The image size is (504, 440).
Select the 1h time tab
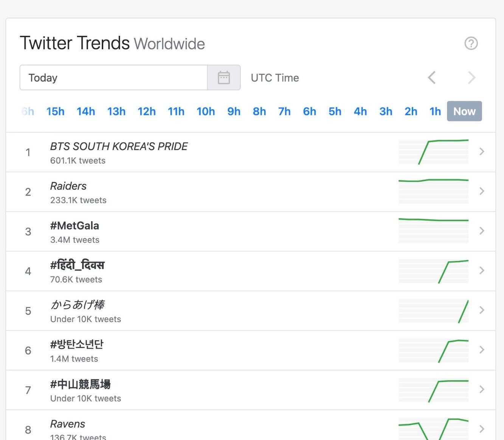coord(434,111)
